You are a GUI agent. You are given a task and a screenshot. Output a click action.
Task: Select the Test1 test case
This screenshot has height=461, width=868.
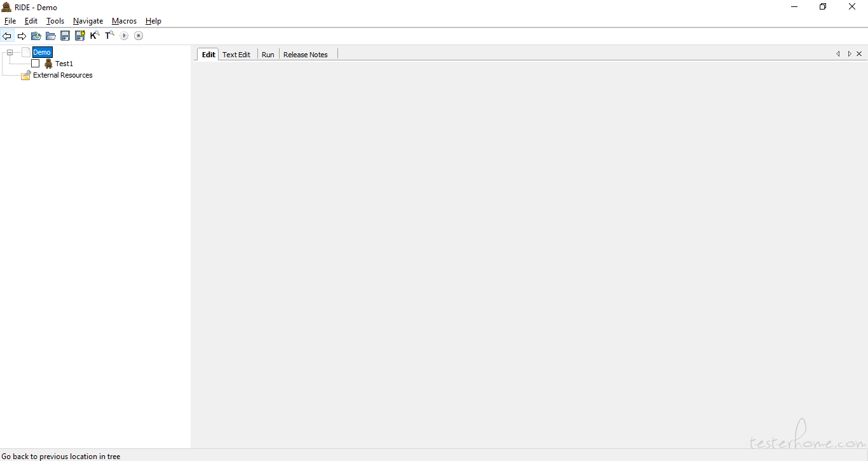(x=64, y=64)
